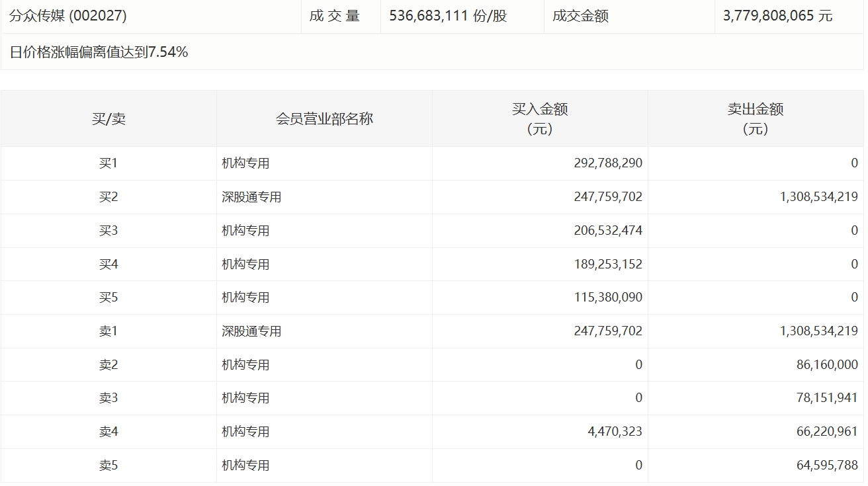Select the volume value 536,683,111 份/股
Image resolution: width=868 pixels, height=486 pixels.
coord(448,17)
